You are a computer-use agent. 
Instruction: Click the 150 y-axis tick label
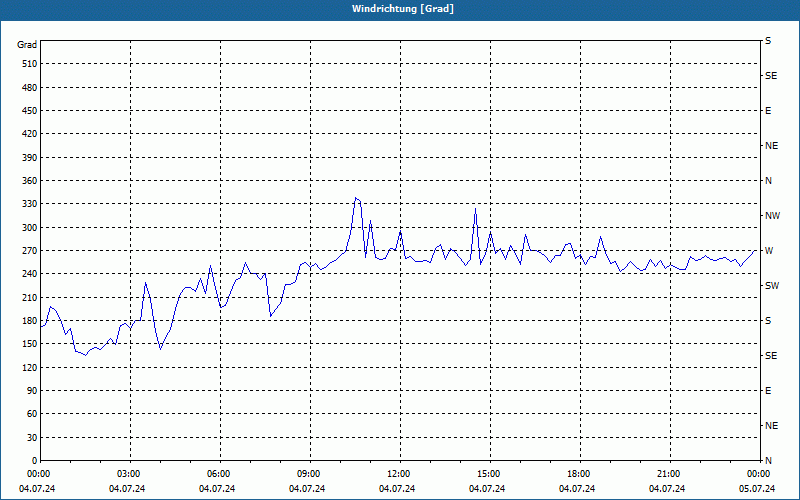[x=30, y=344]
